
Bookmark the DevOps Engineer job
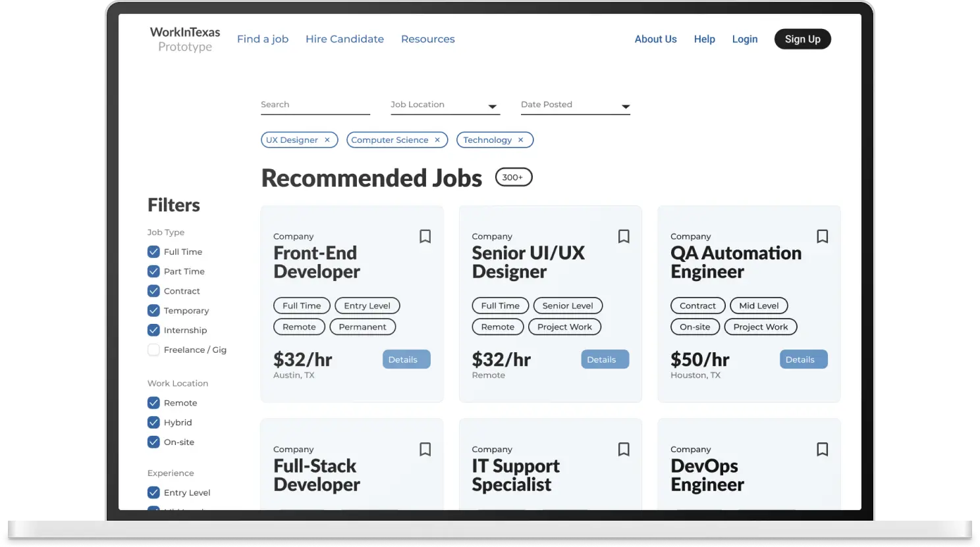click(823, 450)
